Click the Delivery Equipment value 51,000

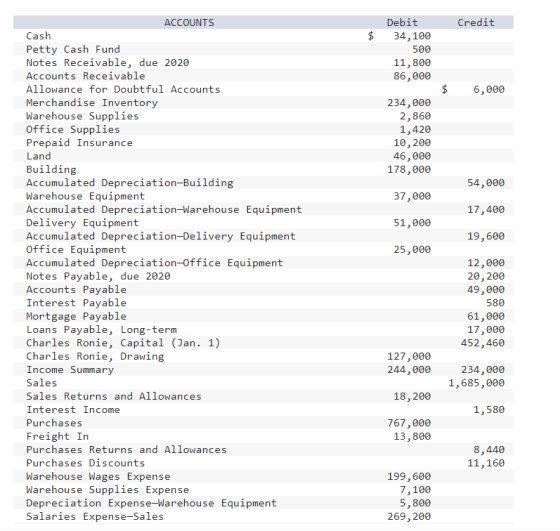(x=412, y=223)
